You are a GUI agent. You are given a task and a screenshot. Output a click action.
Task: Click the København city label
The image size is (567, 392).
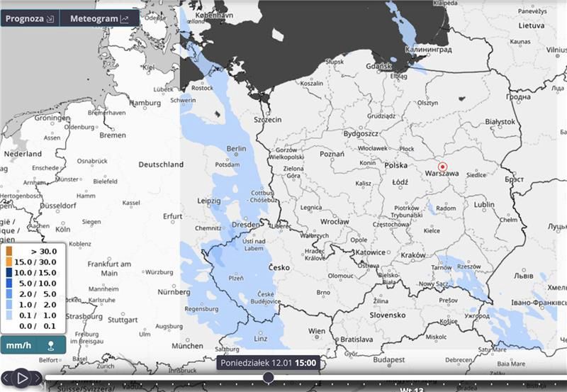pos(214,16)
